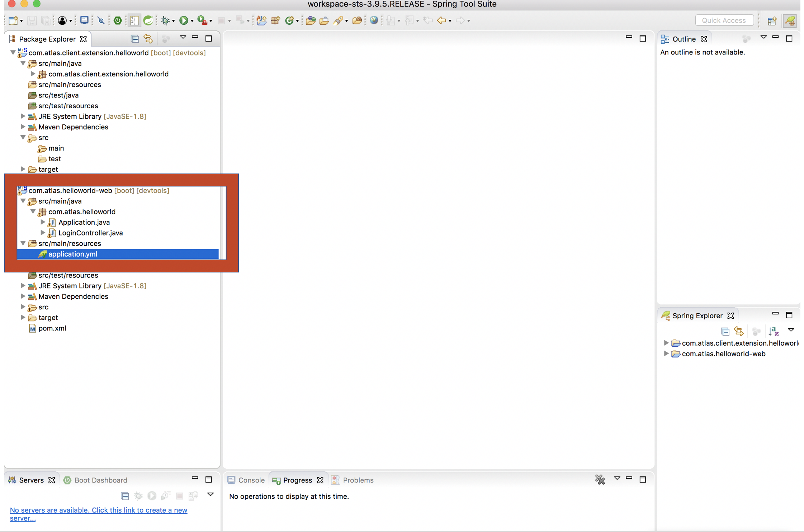Click the black user profile toolbar icon
This screenshot has width=804, height=532.
pos(62,20)
